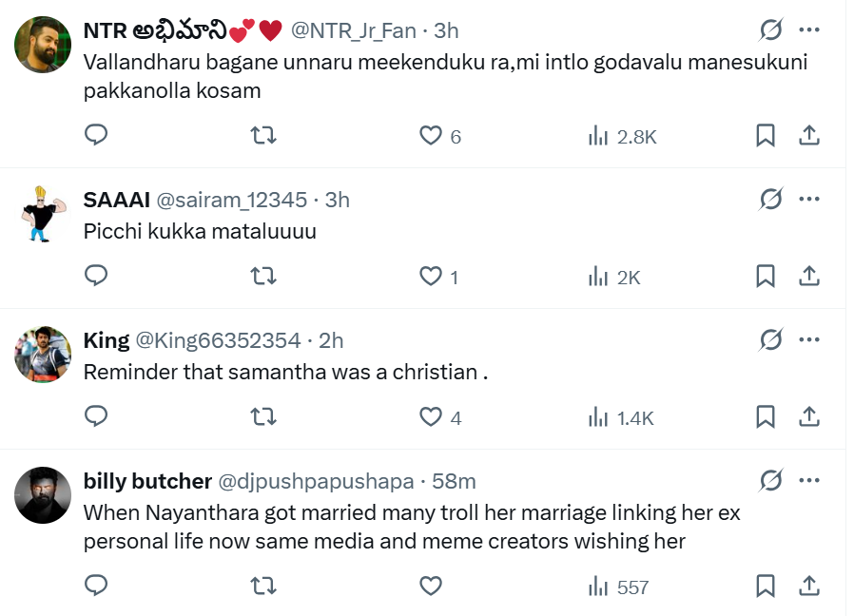854x616 pixels.
Task: Click Grok icon on SAAAI's tweet
Action: [x=770, y=200]
